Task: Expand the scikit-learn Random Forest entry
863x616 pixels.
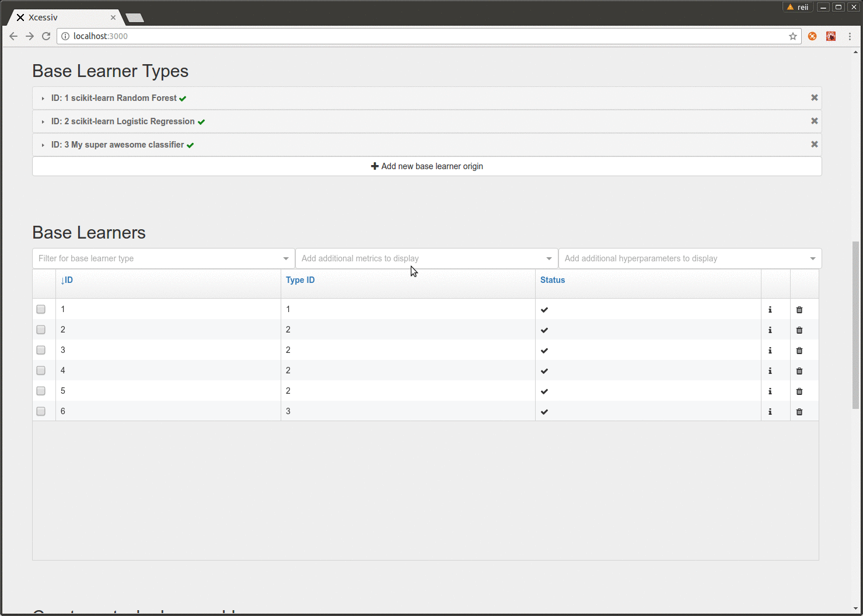Action: coord(41,98)
